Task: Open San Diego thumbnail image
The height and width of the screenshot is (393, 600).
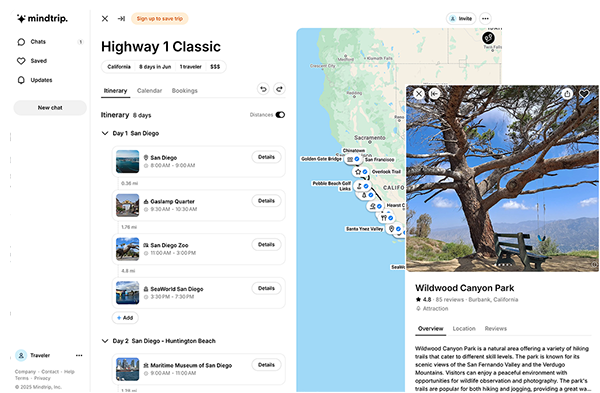Action: [x=127, y=161]
